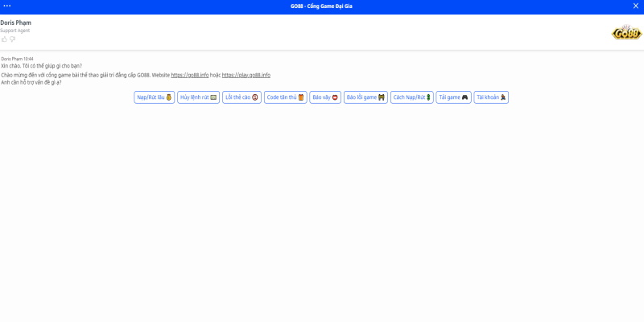The width and height of the screenshot is (644, 322).
Task: Pick the Lỗi thẻ cào quick reply
Action: pyautogui.click(x=242, y=97)
